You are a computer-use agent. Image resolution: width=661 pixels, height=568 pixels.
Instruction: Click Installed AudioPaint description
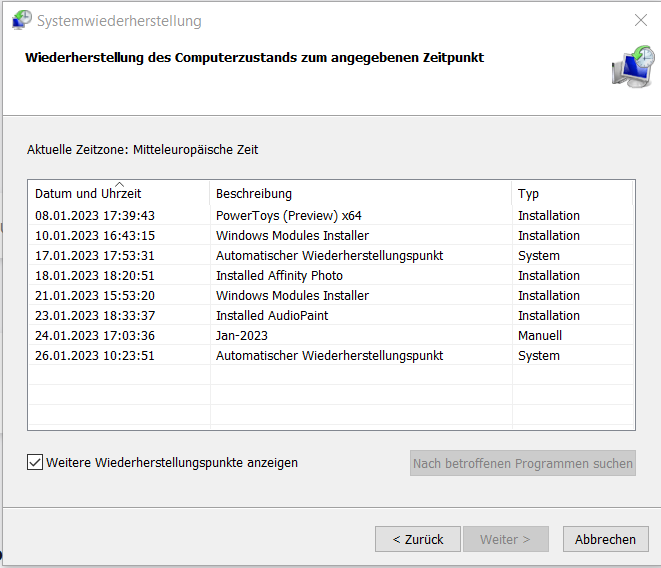[272, 315]
